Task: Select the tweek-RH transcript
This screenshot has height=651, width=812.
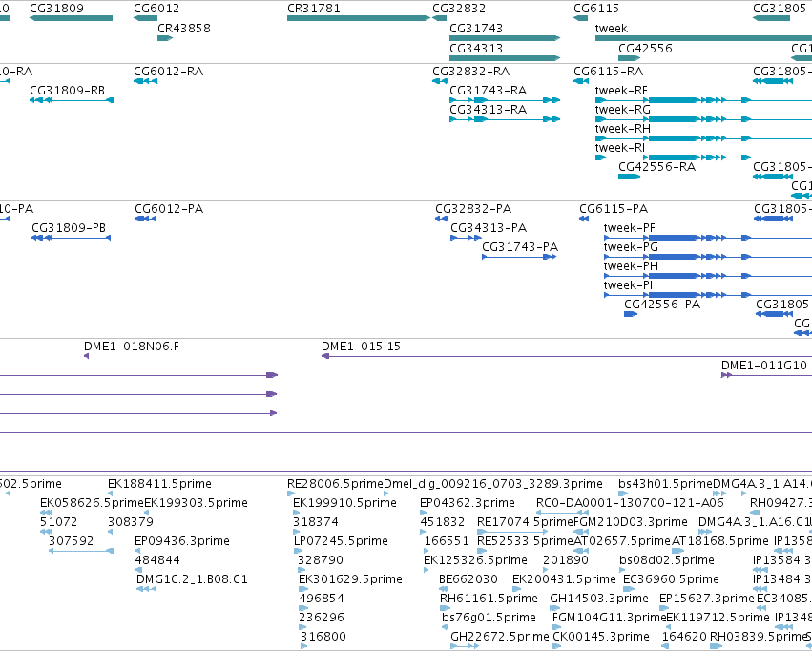Action: click(704, 138)
